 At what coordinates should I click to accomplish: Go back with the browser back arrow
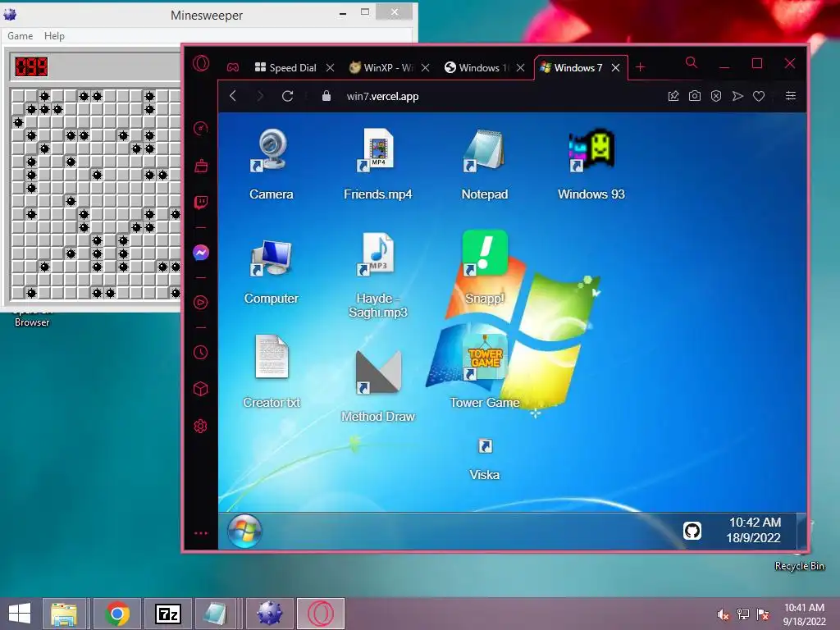point(232,96)
